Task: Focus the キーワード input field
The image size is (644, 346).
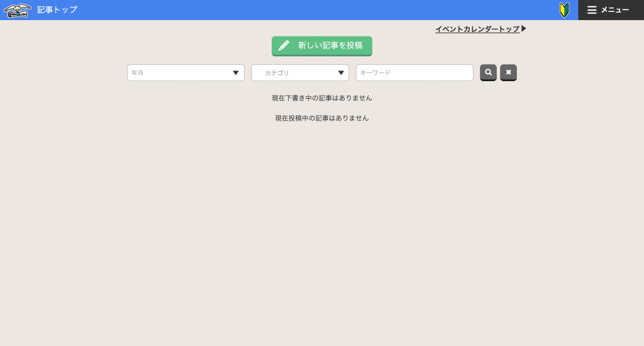Action: tap(414, 73)
